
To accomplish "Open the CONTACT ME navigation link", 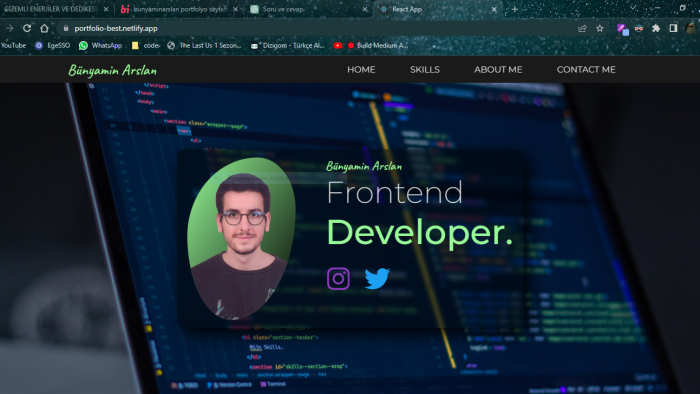I will pyautogui.click(x=586, y=70).
